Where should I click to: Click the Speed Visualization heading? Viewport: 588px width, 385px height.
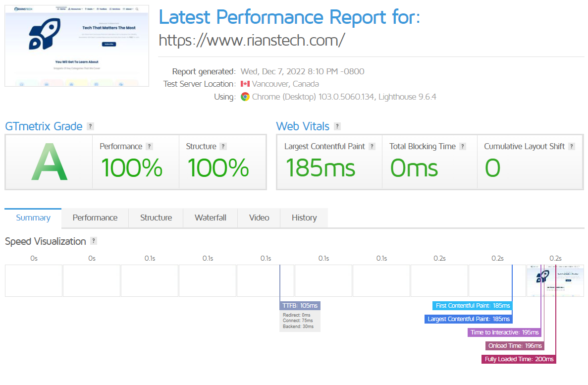pos(46,241)
